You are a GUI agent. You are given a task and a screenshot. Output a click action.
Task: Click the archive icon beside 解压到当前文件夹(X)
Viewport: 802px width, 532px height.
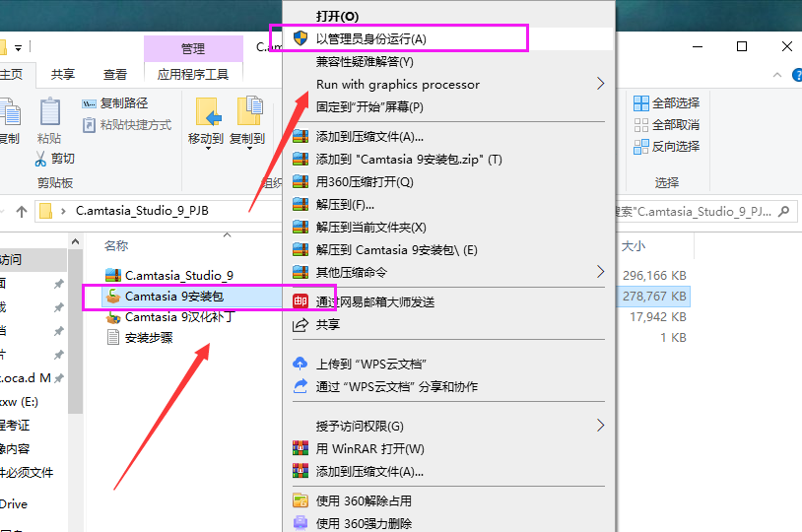point(301,228)
